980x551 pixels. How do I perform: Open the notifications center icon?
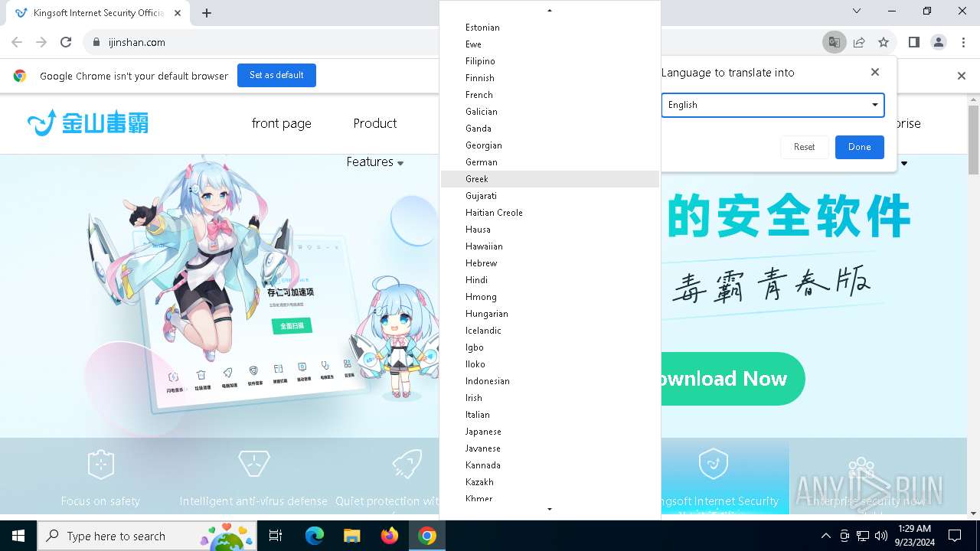pyautogui.click(x=955, y=536)
